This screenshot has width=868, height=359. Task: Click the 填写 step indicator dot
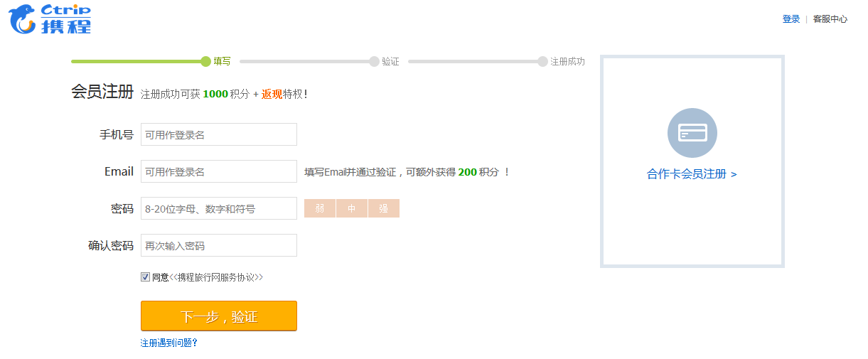tap(206, 62)
